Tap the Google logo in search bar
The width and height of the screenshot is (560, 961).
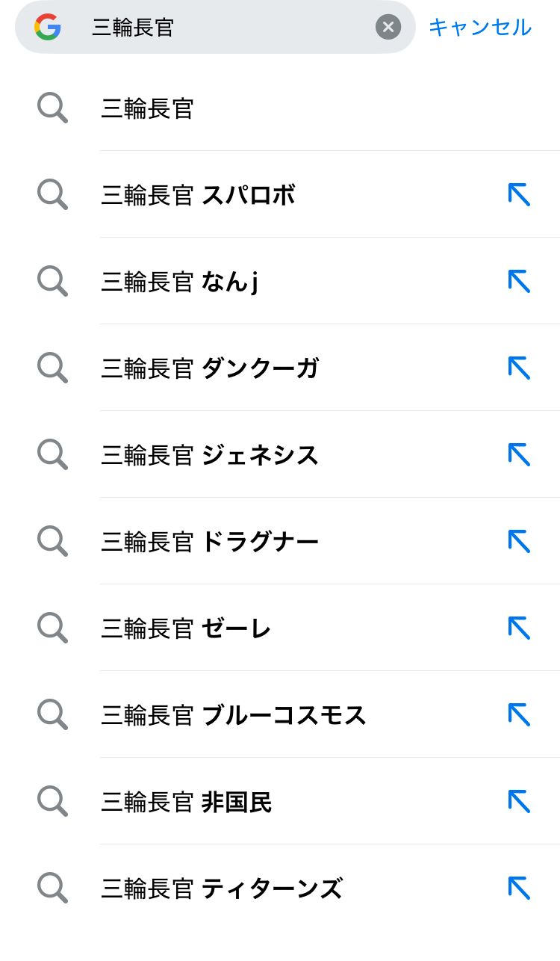click(x=47, y=28)
